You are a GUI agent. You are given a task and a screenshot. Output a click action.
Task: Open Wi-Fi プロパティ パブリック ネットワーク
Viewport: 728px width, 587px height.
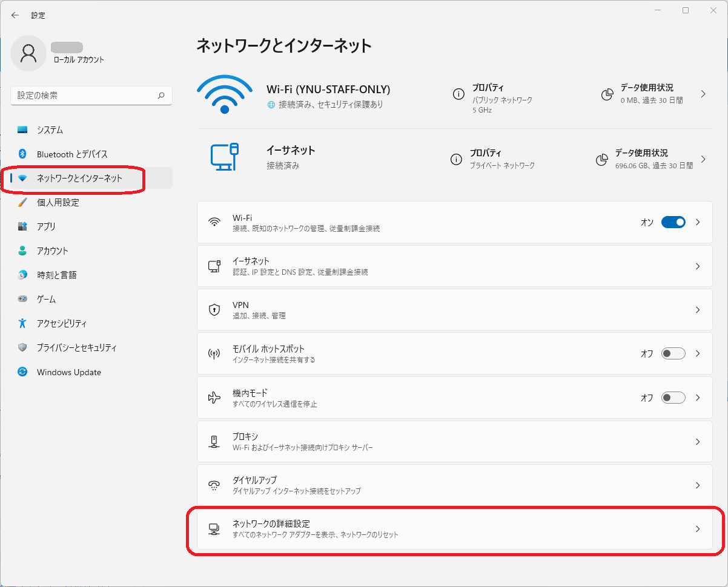493,99
